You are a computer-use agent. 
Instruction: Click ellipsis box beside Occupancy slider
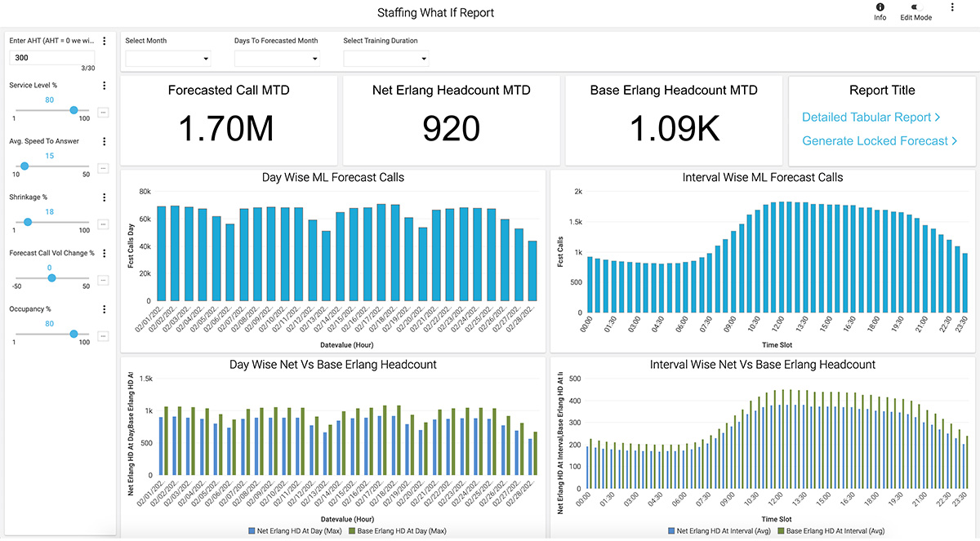pyautogui.click(x=103, y=336)
